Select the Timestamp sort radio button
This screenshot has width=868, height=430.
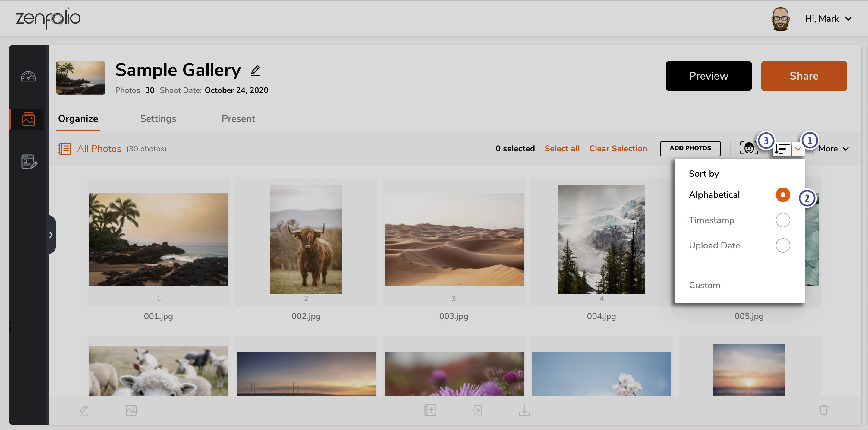[x=783, y=220]
